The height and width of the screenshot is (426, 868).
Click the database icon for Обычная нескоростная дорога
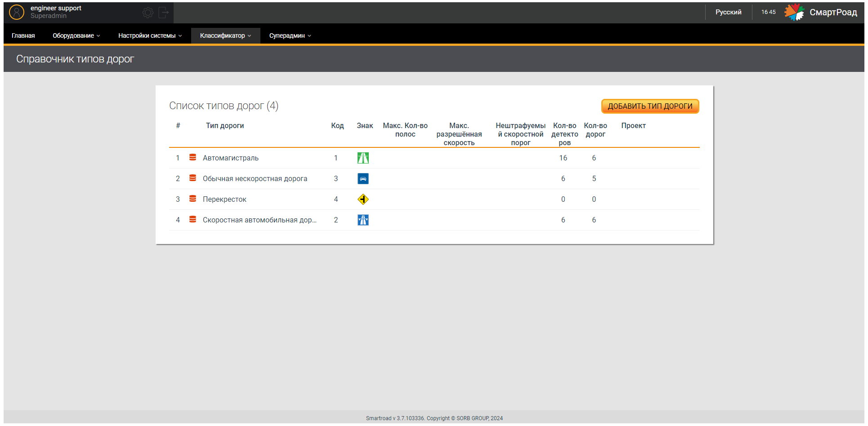pos(192,178)
